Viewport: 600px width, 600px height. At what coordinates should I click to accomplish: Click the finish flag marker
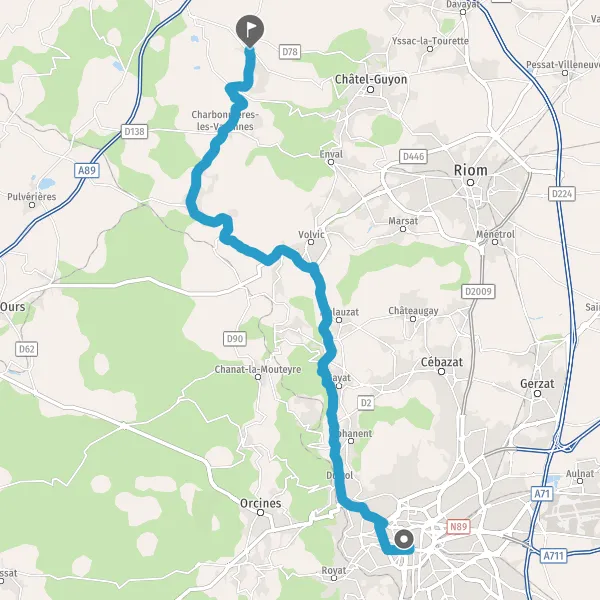click(x=250, y=31)
